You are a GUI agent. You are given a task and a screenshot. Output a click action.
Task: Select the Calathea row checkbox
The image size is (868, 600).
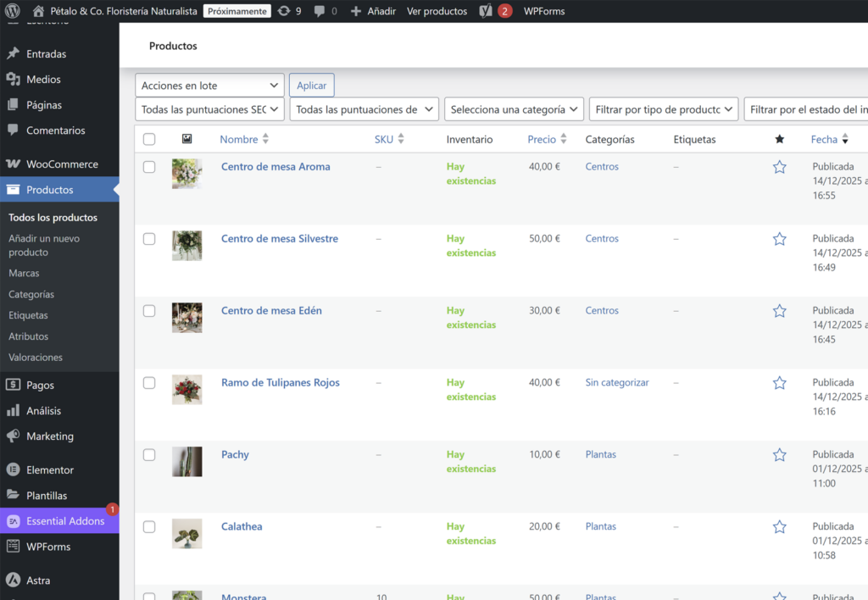click(149, 526)
